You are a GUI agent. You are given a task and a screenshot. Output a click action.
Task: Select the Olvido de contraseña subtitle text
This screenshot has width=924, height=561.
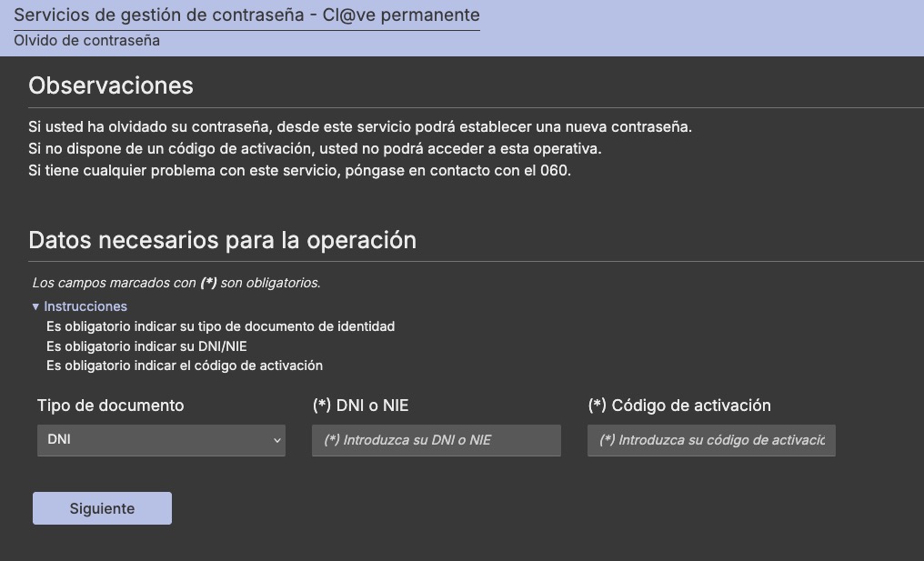[86, 41]
